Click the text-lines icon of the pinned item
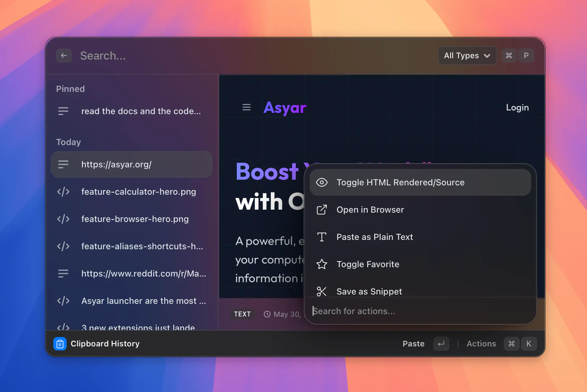587x392 pixels. 63,111
